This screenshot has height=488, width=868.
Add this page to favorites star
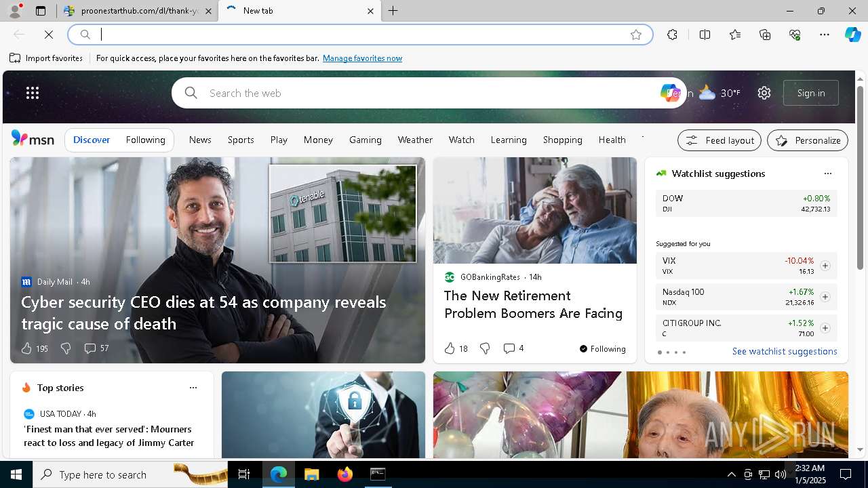(x=636, y=35)
